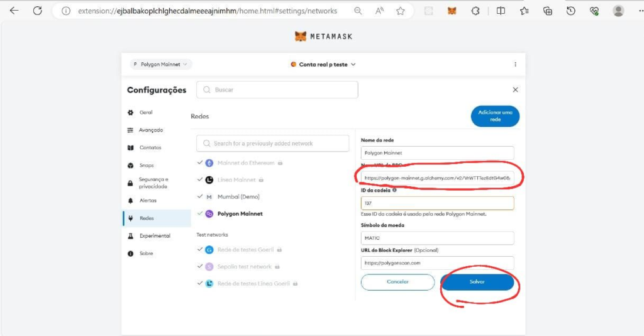The image size is (644, 336).
Task: Click the browser address bar URL
Action: (208, 11)
